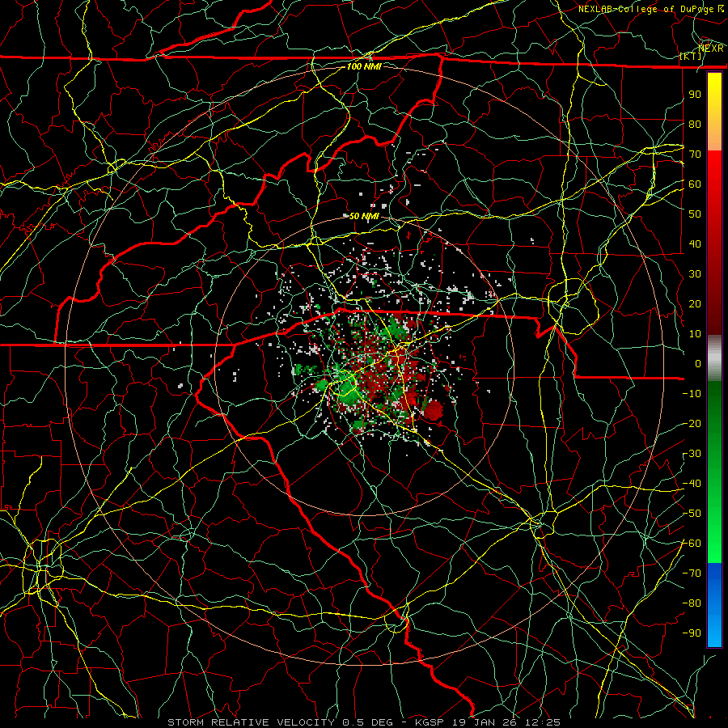Click the -30 scale value
Screen dimensions: 728x728
click(x=692, y=454)
